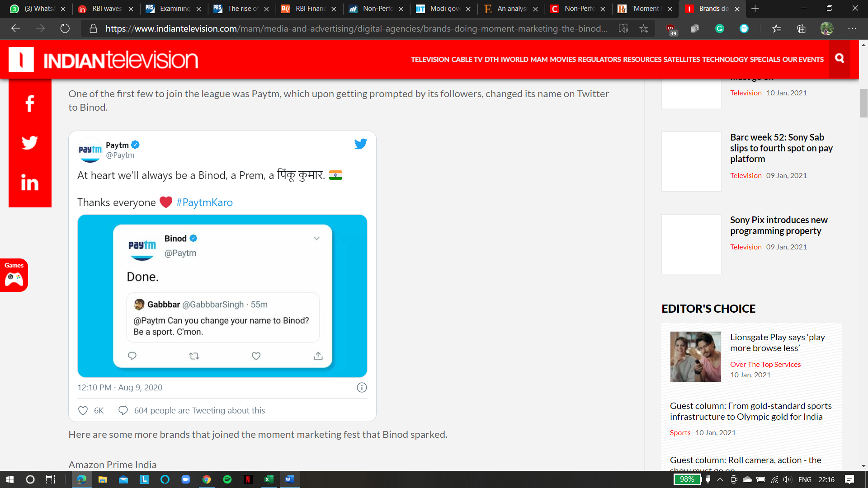Open tweet info circle icon

click(x=362, y=388)
